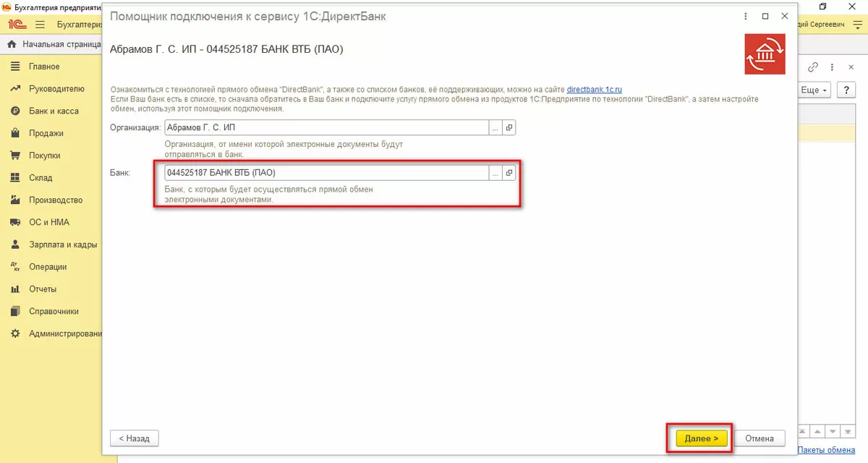868x463 pixels.
Task: Click the Продажи bag icon
Action: coord(14,133)
